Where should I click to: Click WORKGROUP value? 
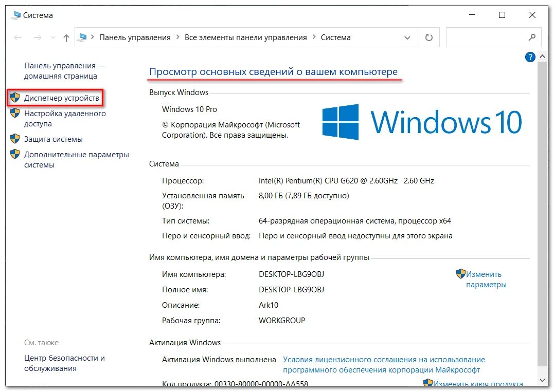[x=282, y=321]
